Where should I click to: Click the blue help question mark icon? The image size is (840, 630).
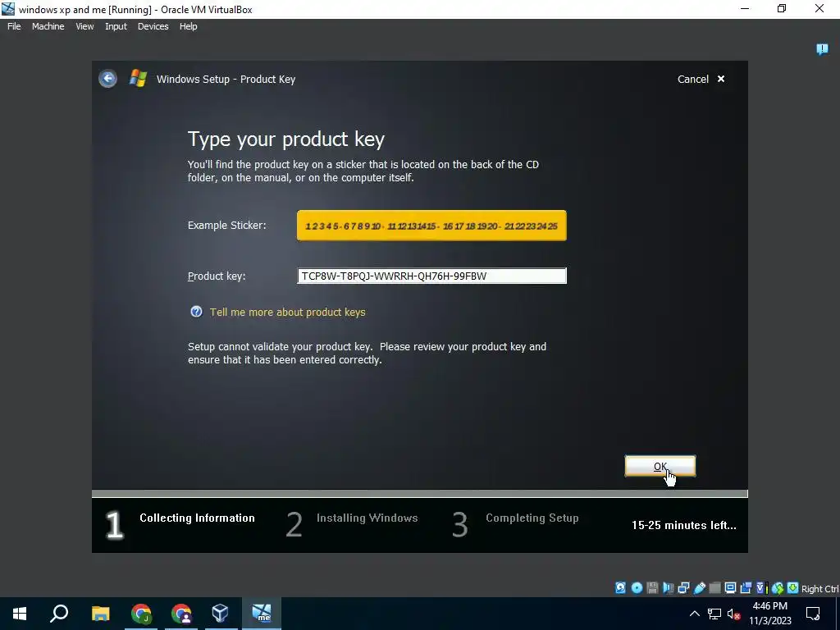tap(197, 312)
